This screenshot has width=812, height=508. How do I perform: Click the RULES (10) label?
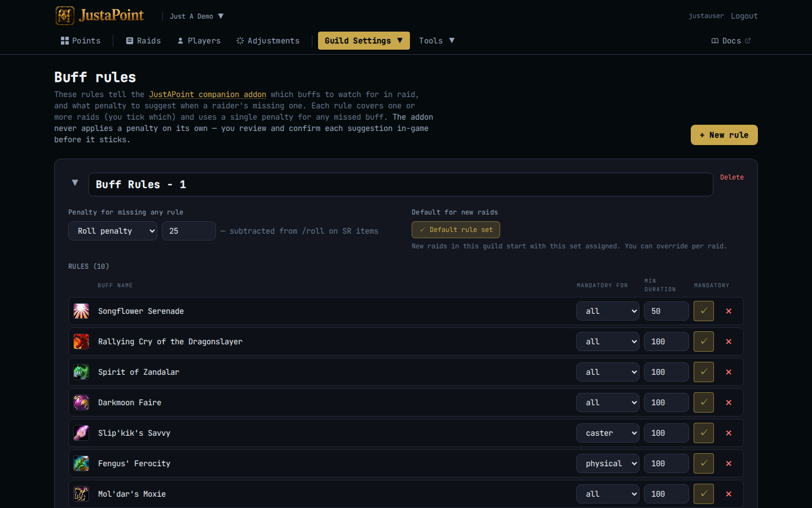[x=89, y=266]
